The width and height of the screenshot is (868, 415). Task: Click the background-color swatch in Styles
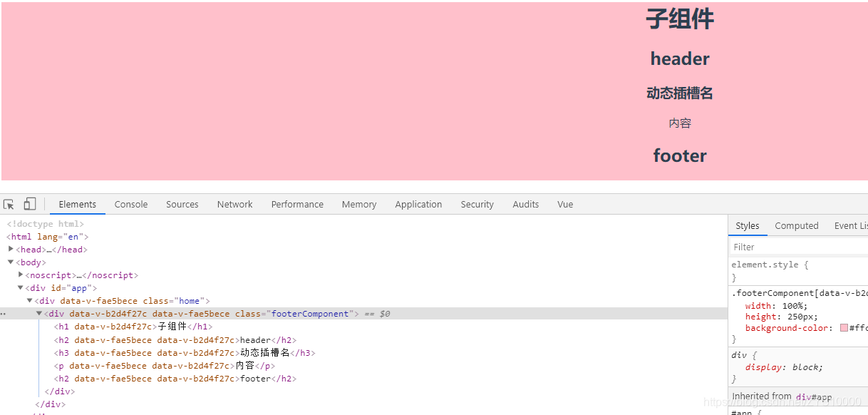click(x=844, y=328)
